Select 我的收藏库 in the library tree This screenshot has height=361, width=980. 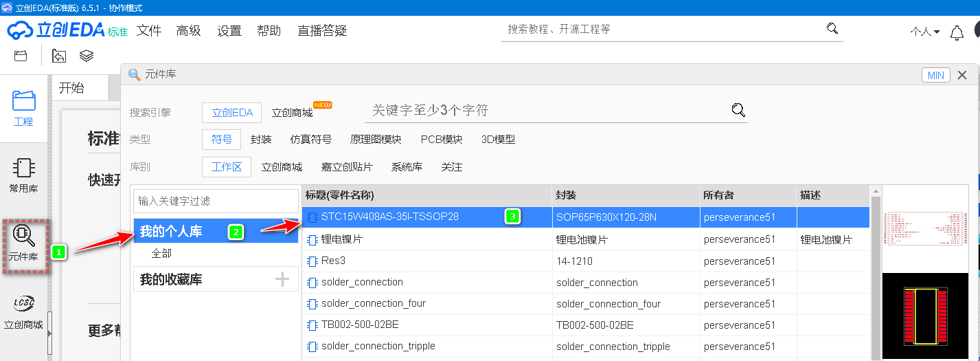(x=171, y=279)
